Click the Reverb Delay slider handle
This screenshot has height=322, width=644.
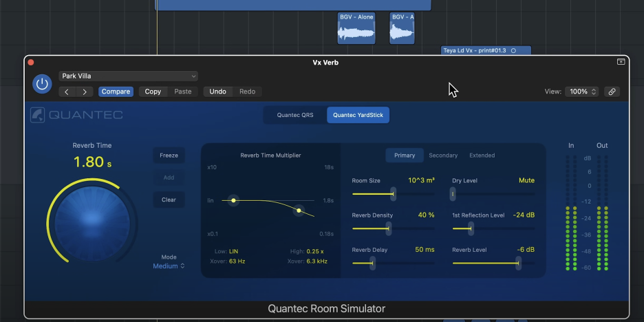(x=372, y=263)
